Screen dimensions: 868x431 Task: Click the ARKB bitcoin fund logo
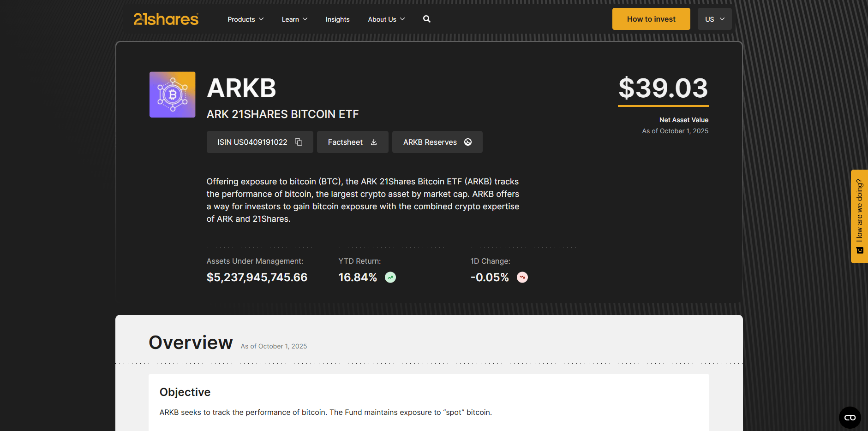pos(173,94)
